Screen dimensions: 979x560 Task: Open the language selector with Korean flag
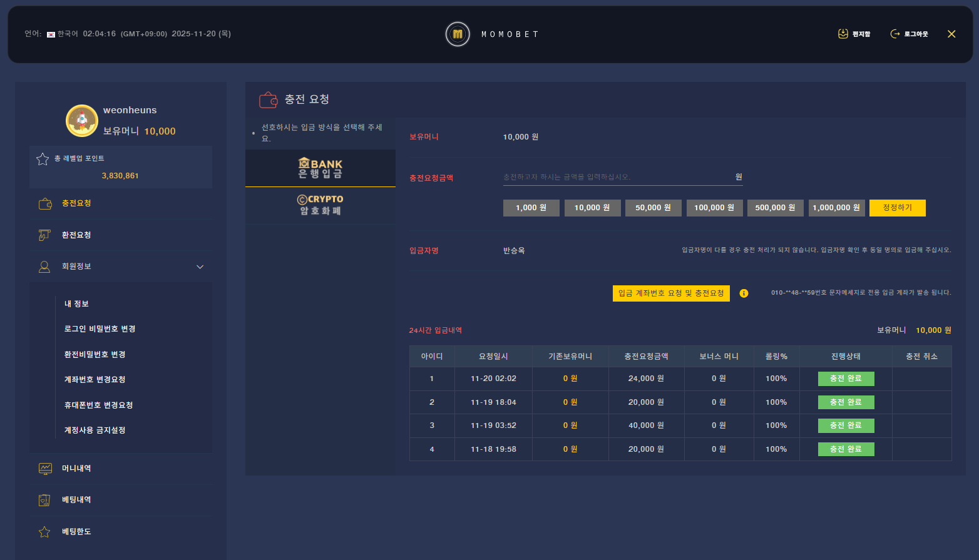pyautogui.click(x=62, y=34)
